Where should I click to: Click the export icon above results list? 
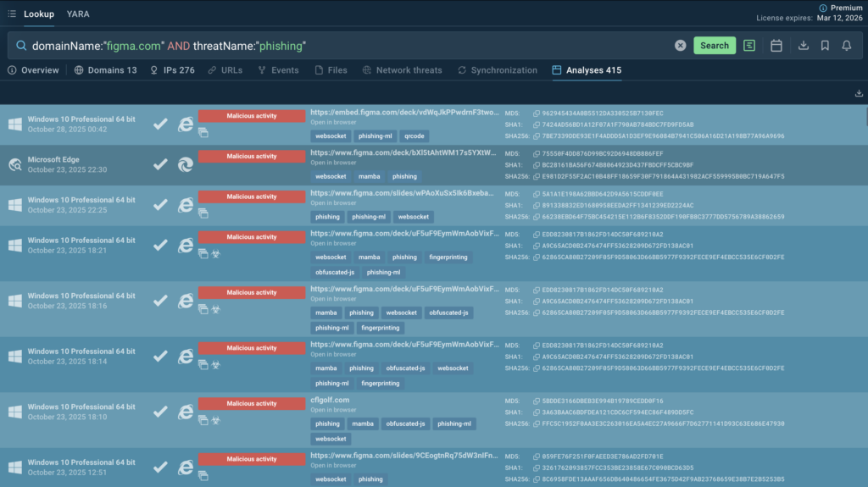(859, 93)
